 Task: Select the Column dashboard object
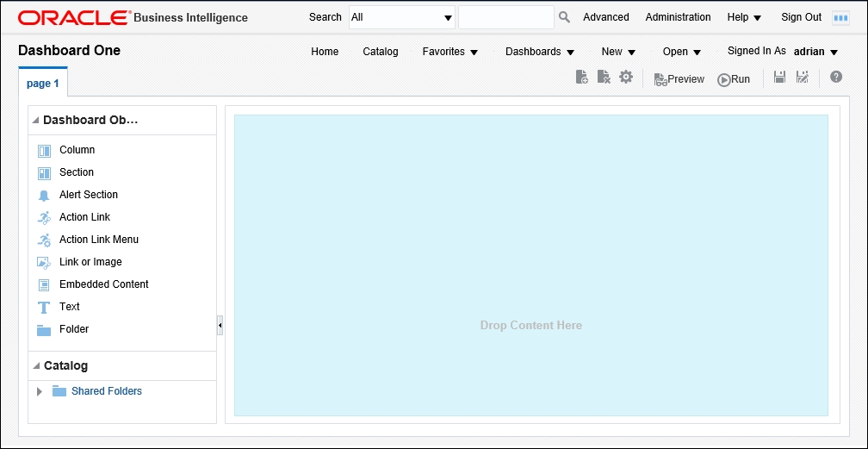(66, 150)
